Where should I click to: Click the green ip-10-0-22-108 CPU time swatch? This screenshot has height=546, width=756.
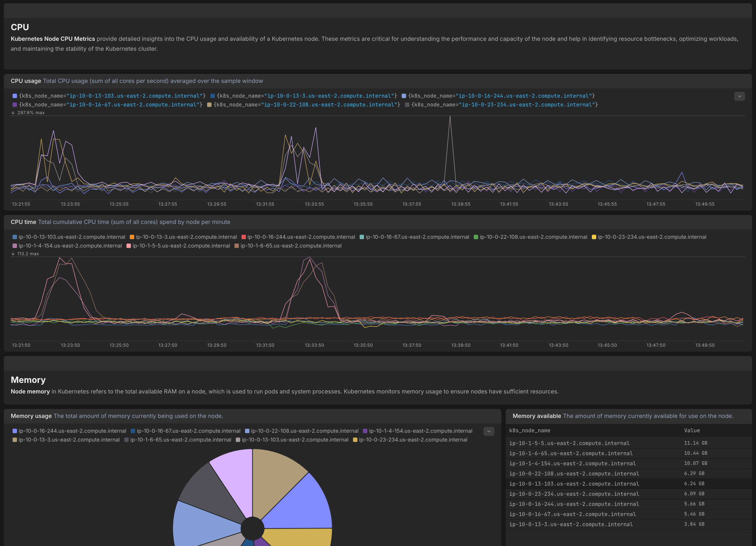click(476, 237)
